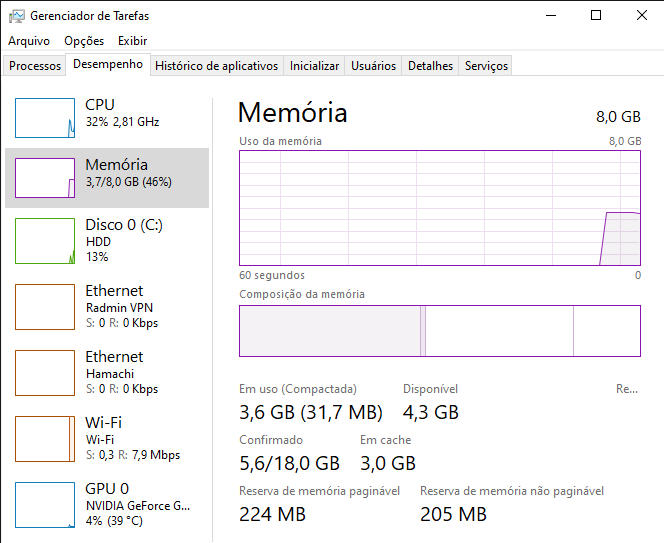Switch to the Histórico de aplicativos tab

click(216, 66)
